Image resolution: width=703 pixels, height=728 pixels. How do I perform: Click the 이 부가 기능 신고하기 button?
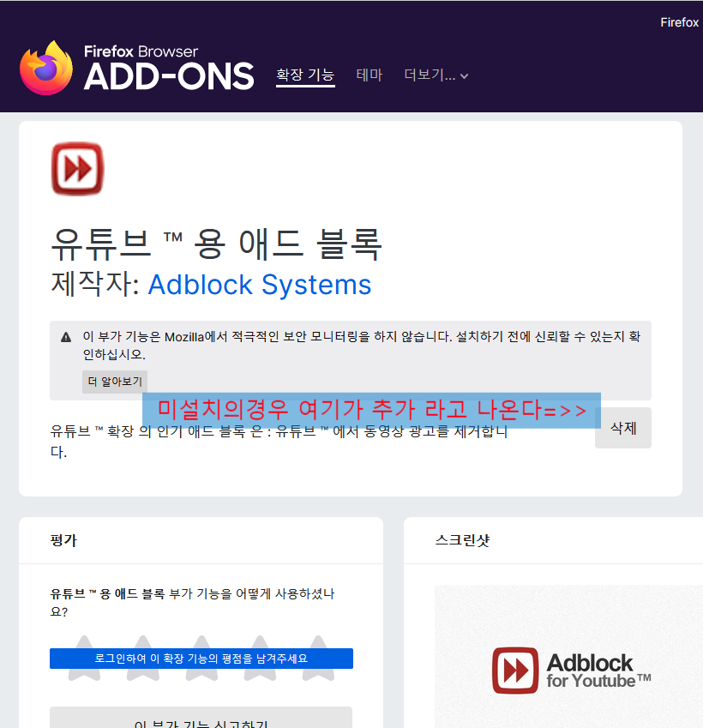[201, 718]
